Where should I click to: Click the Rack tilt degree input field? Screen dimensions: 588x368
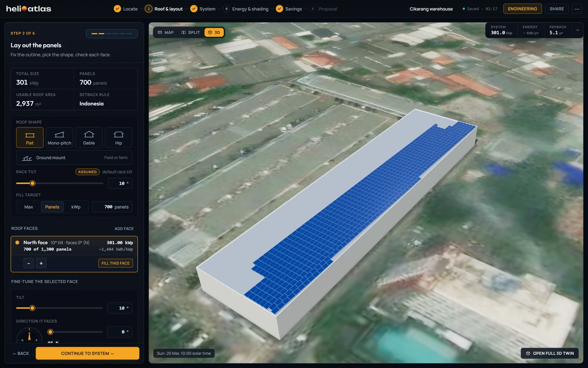pos(120,183)
